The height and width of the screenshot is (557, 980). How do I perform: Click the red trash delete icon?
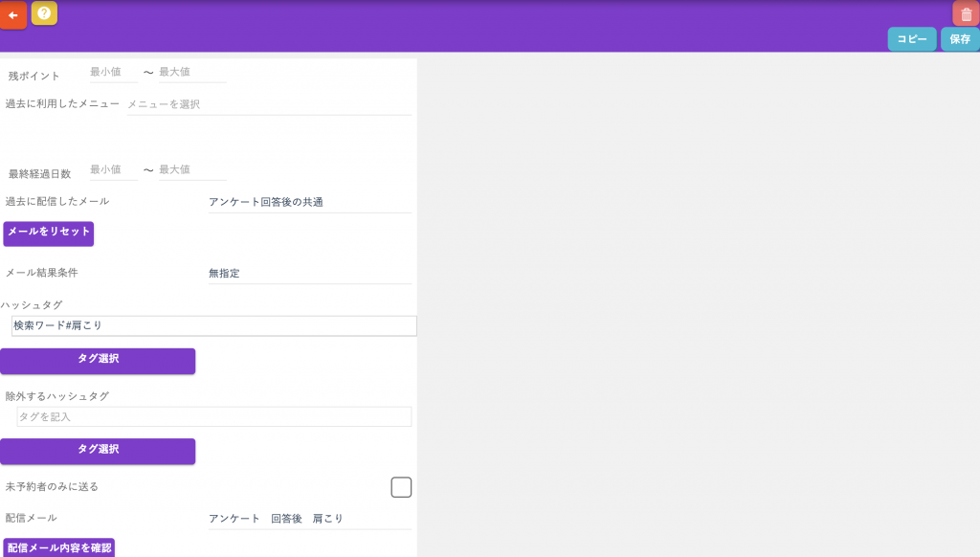[x=966, y=13]
